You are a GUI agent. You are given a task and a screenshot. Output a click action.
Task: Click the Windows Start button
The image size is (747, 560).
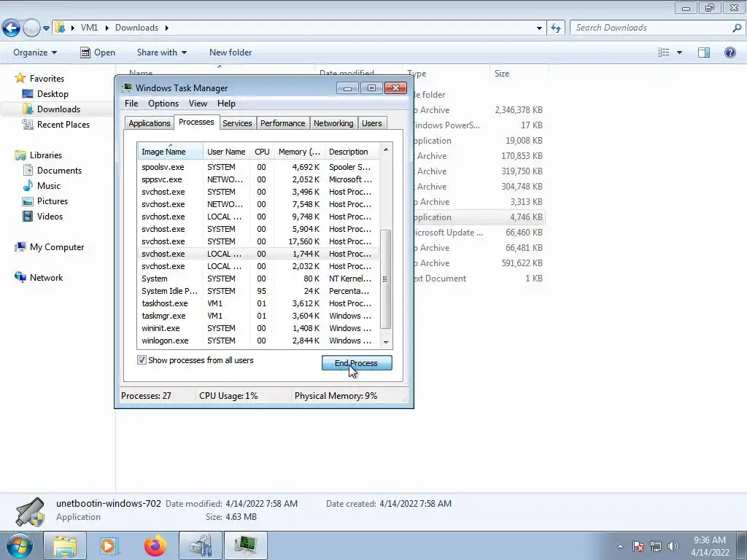coord(20,545)
